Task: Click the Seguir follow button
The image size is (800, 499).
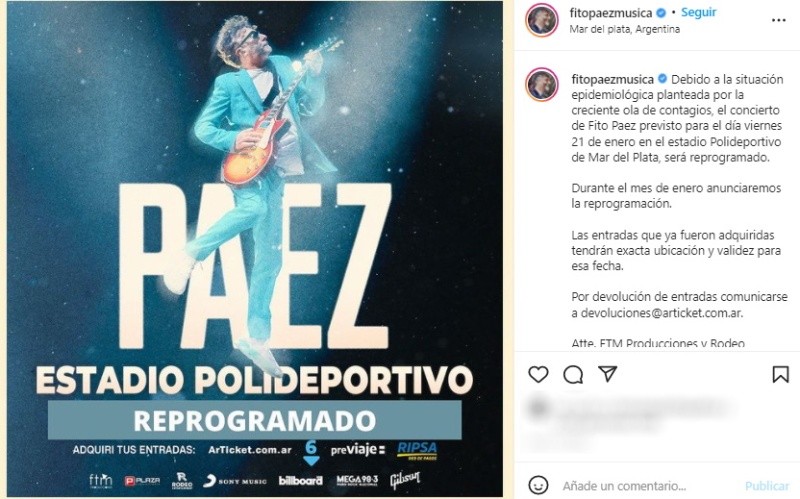Action: 698,12
